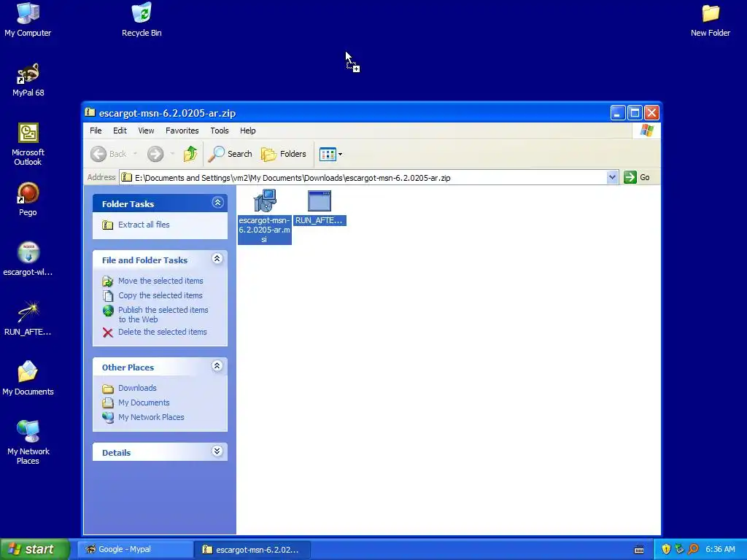Image resolution: width=747 pixels, height=560 pixels.
Task: Click the Windows flag logo throbber
Action: (x=647, y=131)
